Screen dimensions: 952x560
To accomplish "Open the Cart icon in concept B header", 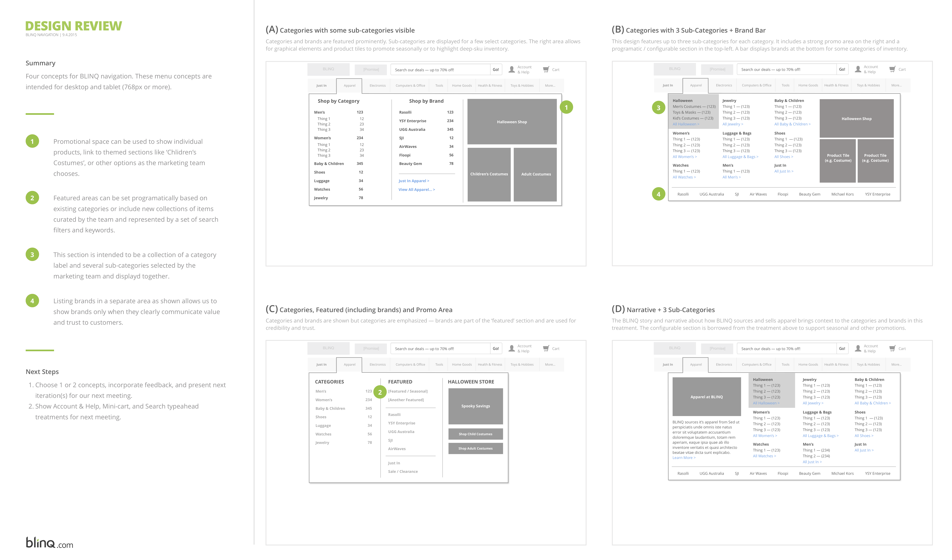I will click(892, 69).
